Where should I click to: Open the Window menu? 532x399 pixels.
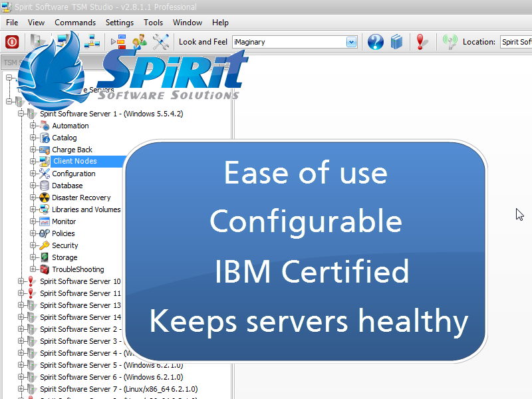(x=188, y=23)
